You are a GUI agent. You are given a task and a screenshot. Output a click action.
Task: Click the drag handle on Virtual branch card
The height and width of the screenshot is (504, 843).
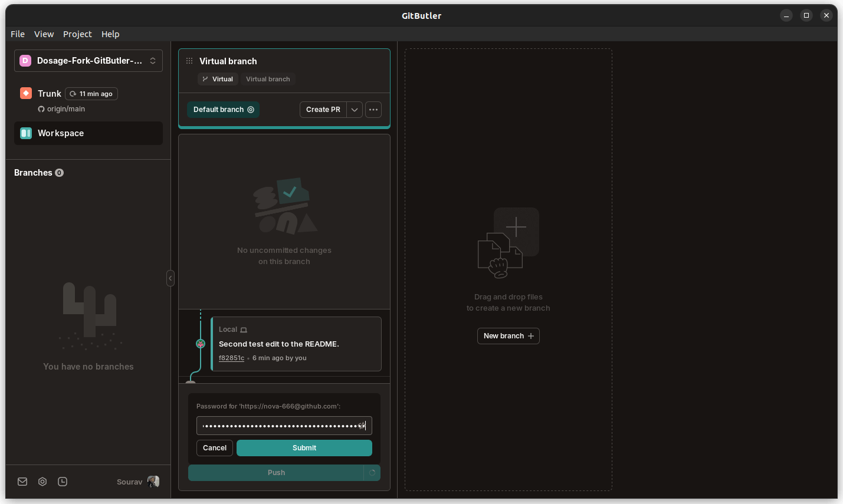coord(189,61)
